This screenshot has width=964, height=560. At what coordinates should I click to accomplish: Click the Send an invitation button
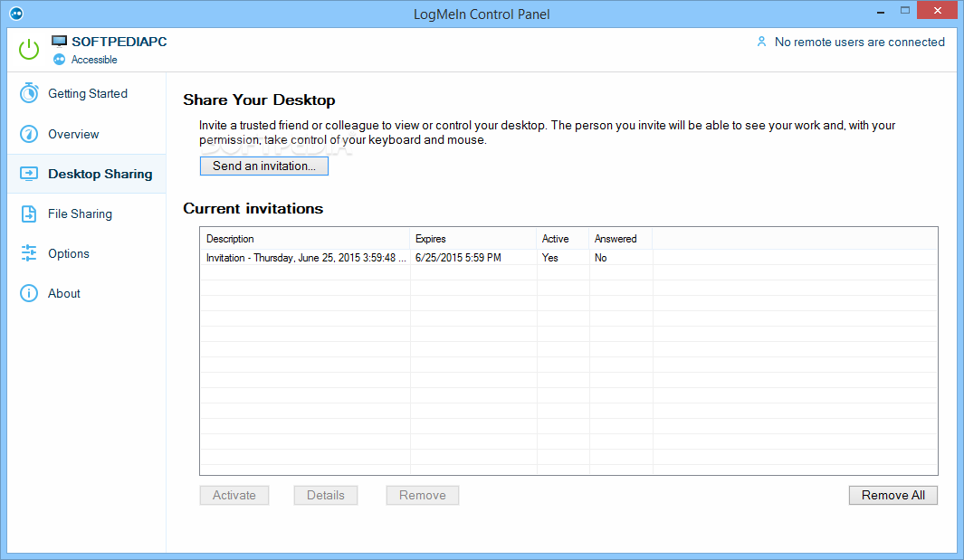click(263, 166)
